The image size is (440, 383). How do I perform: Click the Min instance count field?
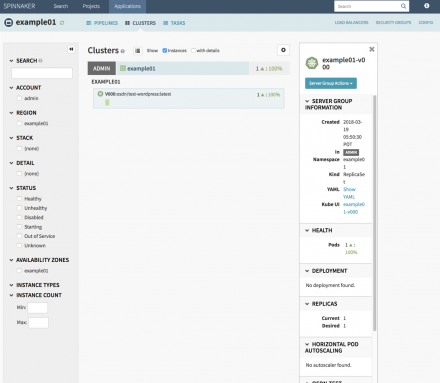click(37, 307)
